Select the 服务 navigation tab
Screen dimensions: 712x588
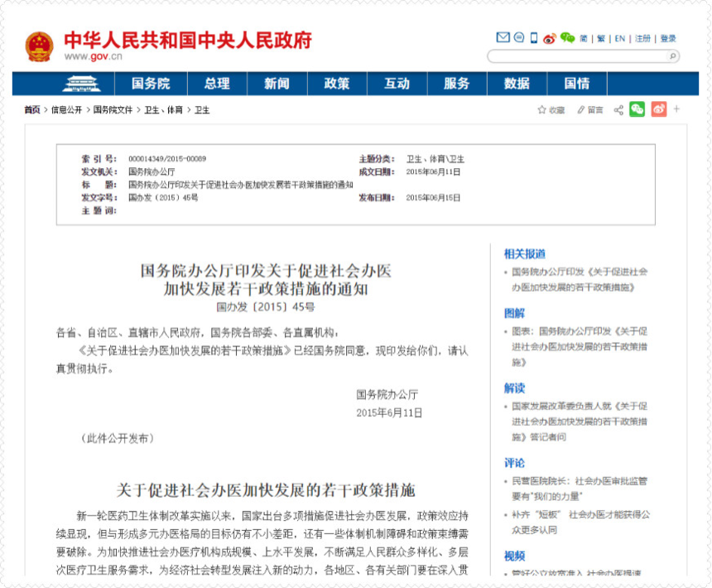click(x=457, y=84)
